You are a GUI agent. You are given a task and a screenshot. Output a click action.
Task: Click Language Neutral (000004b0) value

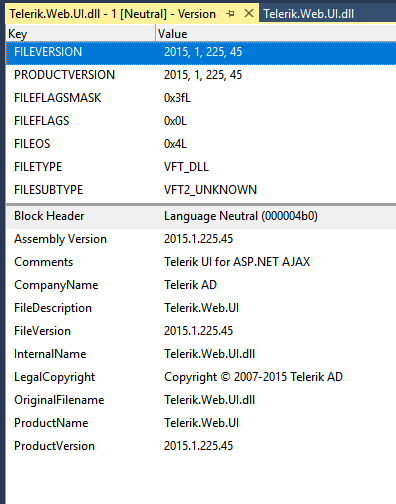click(241, 216)
